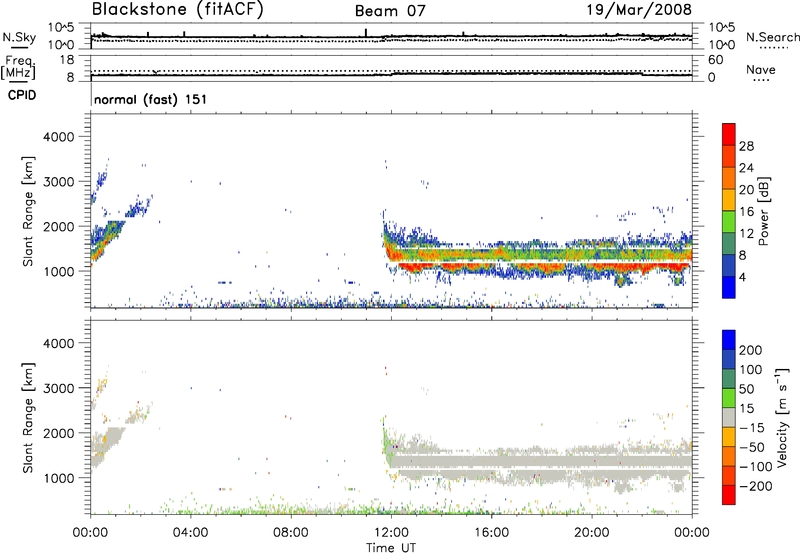Click the '-200' velocity colorbar value
Screen dimensions: 800x554
756,486
